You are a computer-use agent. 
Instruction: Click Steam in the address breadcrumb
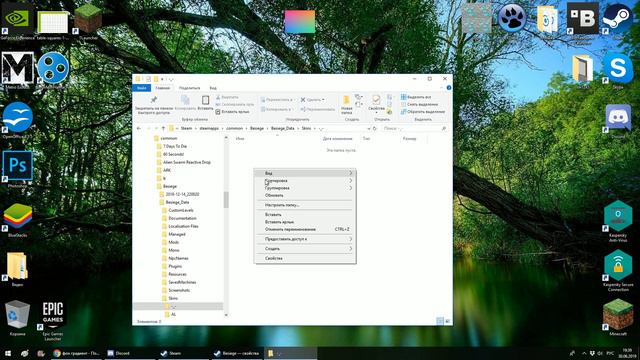(x=186, y=129)
